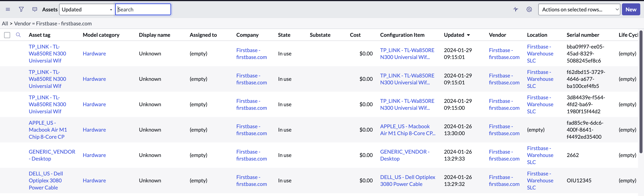Click serial number 2662 cell
The image size is (644, 196).
(x=572, y=155)
